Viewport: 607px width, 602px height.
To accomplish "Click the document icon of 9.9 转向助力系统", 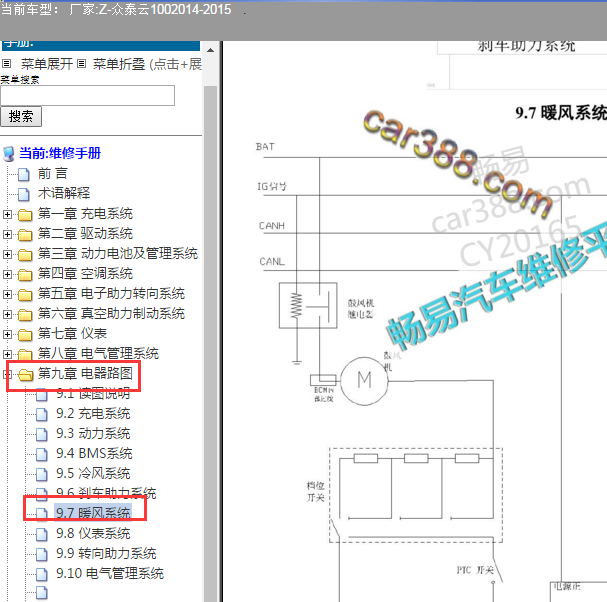I will 42,554.
